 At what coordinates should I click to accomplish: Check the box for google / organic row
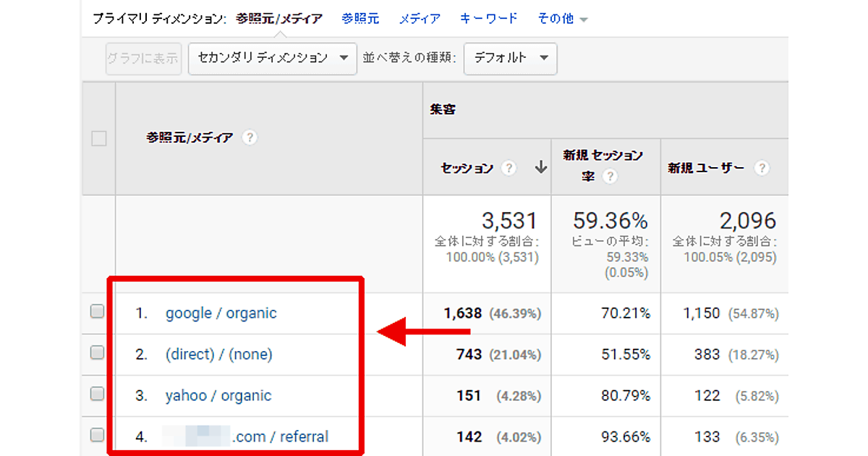(98, 312)
